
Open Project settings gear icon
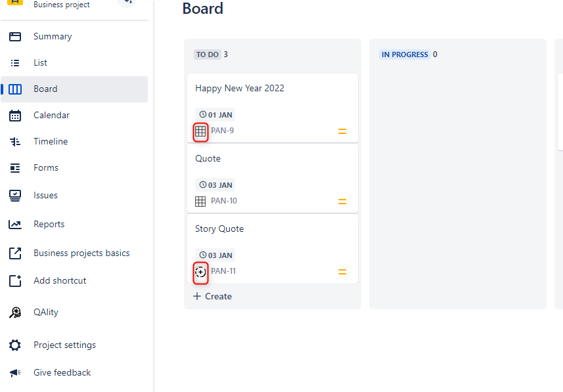(x=15, y=345)
